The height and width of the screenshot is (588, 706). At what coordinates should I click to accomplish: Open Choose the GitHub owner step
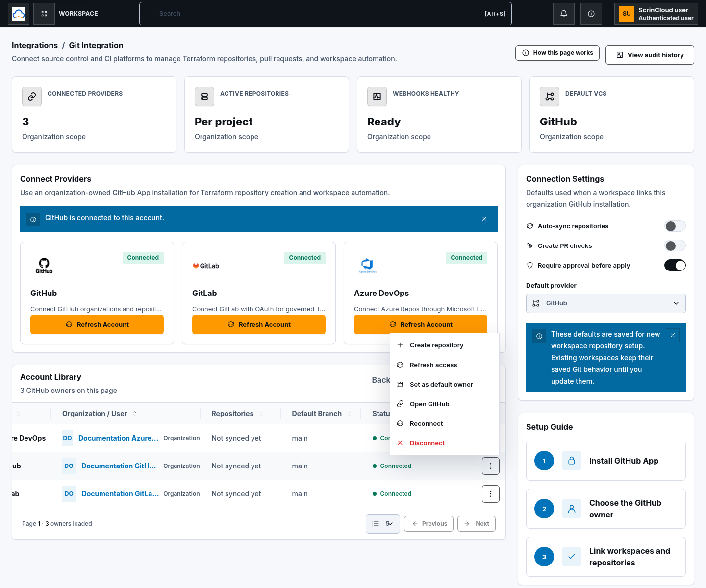click(606, 509)
